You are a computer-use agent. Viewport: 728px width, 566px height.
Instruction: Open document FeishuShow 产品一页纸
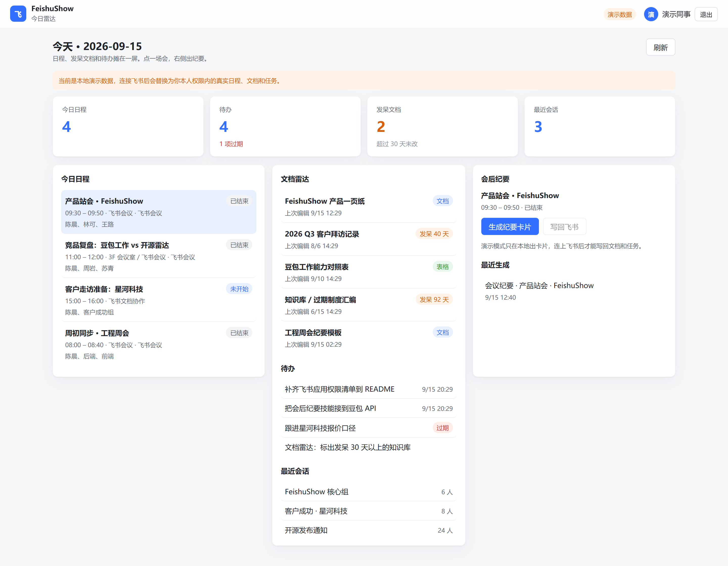tap(369, 206)
